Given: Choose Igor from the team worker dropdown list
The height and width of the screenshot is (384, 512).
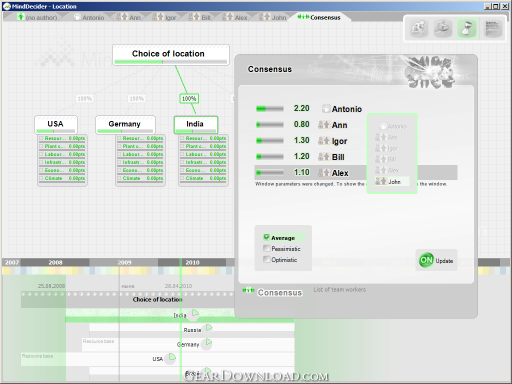Looking at the screenshot, I should pos(392,148).
